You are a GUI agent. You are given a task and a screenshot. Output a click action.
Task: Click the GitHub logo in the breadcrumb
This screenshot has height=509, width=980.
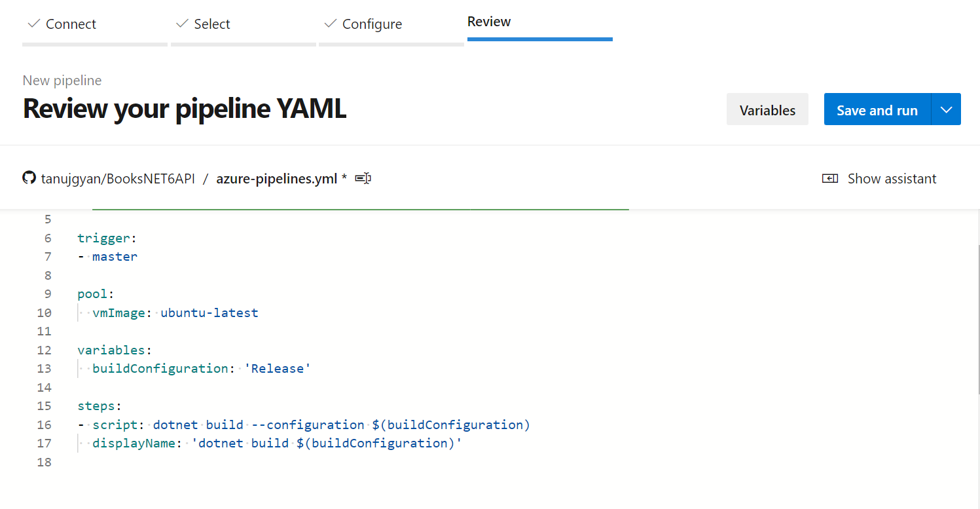29,178
